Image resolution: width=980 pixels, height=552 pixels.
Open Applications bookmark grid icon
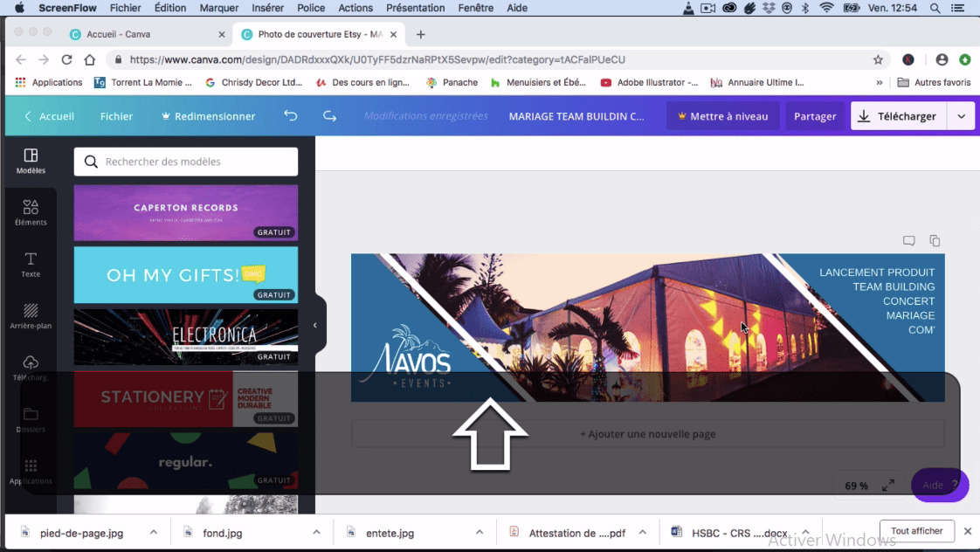[21, 82]
